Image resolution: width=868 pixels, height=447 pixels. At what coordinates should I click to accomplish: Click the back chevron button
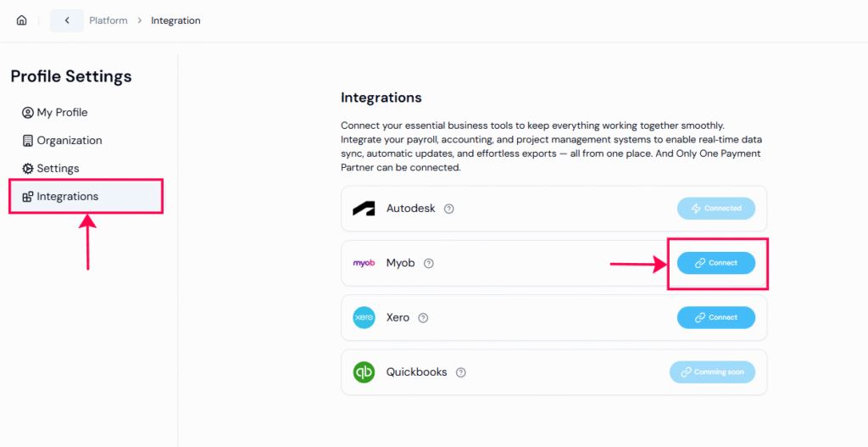coord(67,20)
